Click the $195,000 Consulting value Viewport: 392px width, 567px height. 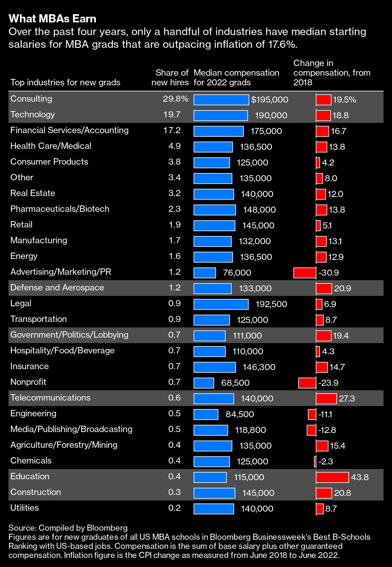point(269,100)
